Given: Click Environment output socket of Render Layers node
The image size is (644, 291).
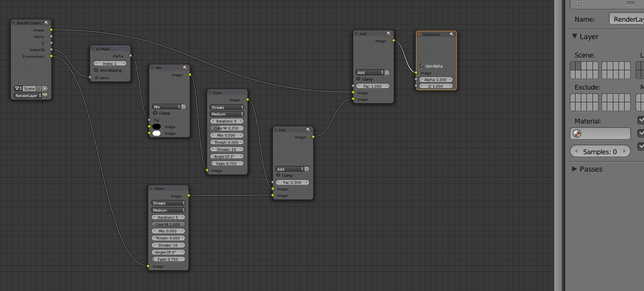Looking at the screenshot, I should tap(51, 57).
